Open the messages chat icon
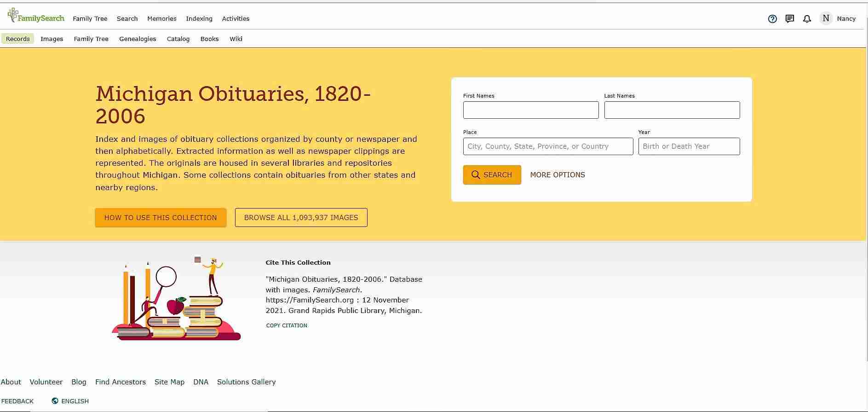Image resolution: width=868 pixels, height=412 pixels. 789,19
